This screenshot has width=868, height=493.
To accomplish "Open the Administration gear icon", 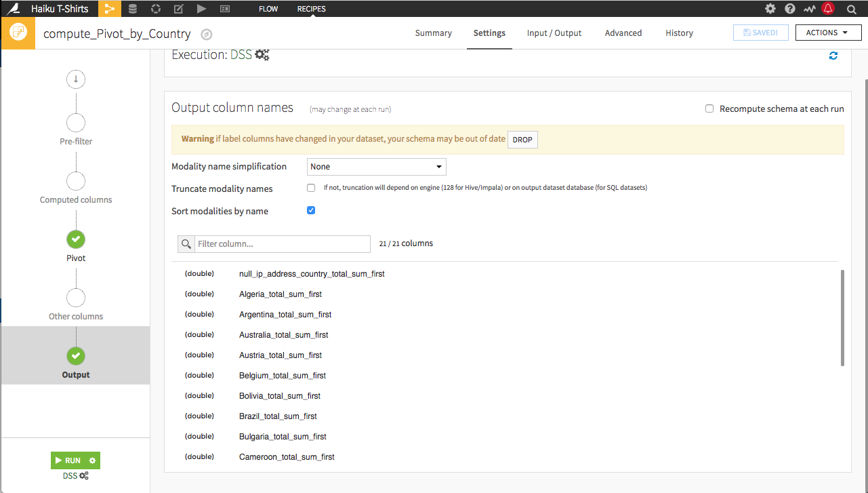I will (770, 9).
